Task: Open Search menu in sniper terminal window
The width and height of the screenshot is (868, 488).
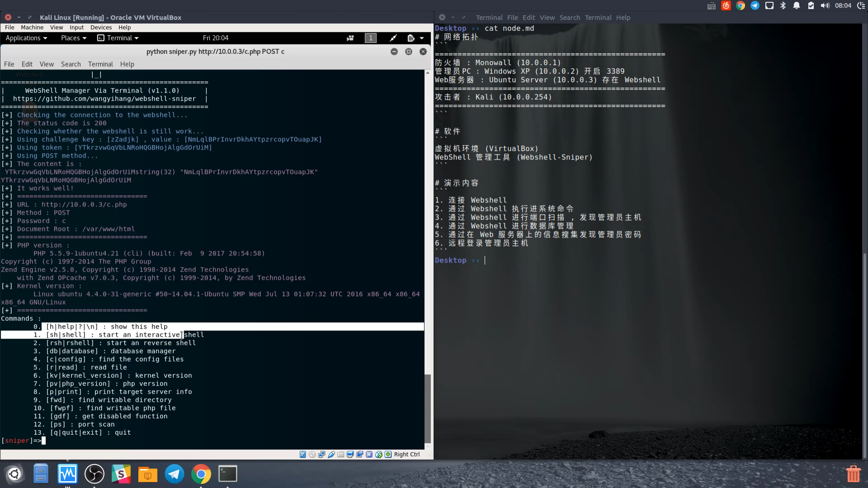Action: [71, 64]
